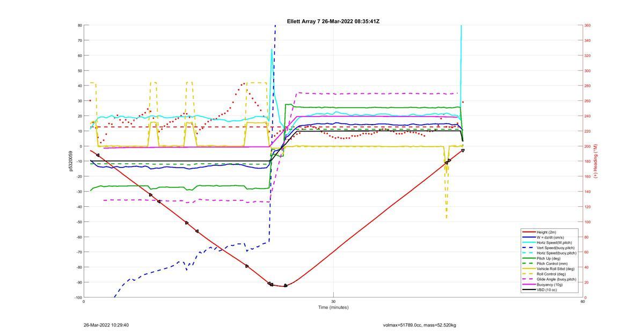The image size is (644, 334).
Task: Click the left axis tick label '-100'
Action: (x=78, y=297)
